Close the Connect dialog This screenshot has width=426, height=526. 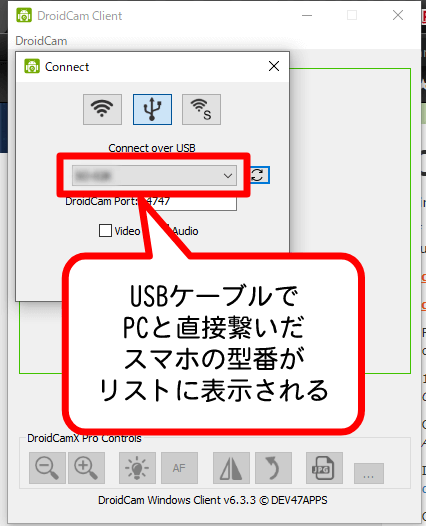(274, 66)
